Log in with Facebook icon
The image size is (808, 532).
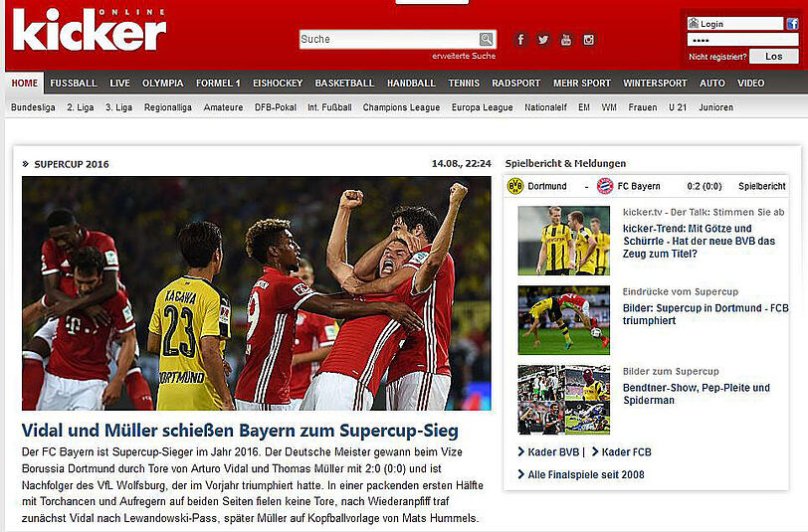[x=792, y=24]
